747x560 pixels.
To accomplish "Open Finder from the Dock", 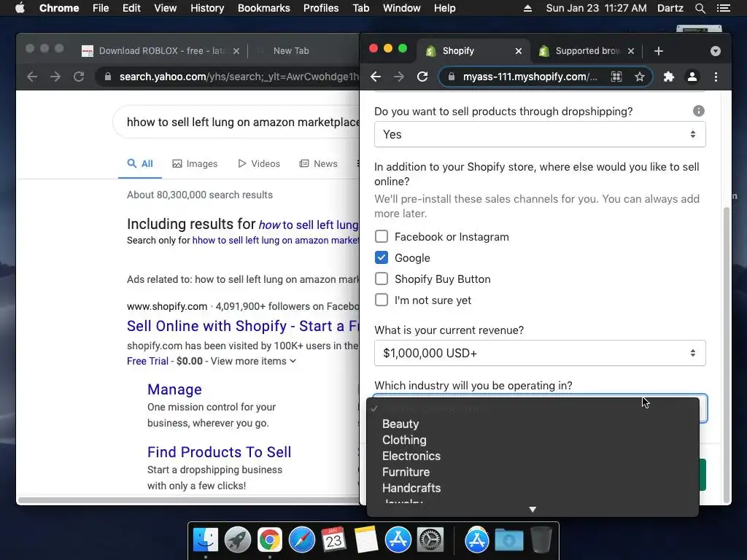I will coord(206,540).
